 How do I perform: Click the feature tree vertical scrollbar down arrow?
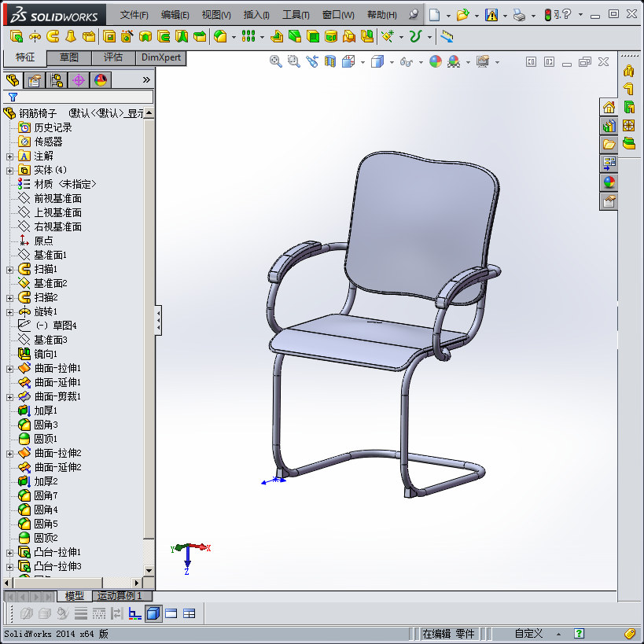click(149, 571)
